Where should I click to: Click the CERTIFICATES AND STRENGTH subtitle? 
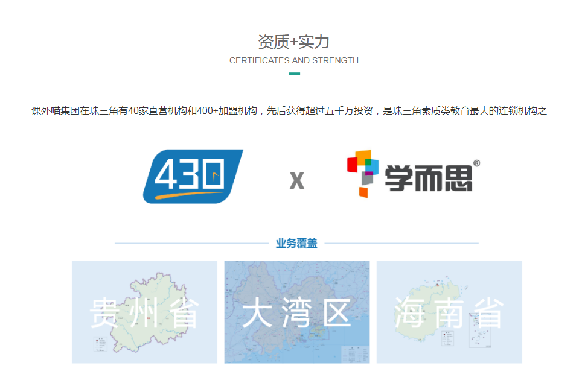pos(294,60)
